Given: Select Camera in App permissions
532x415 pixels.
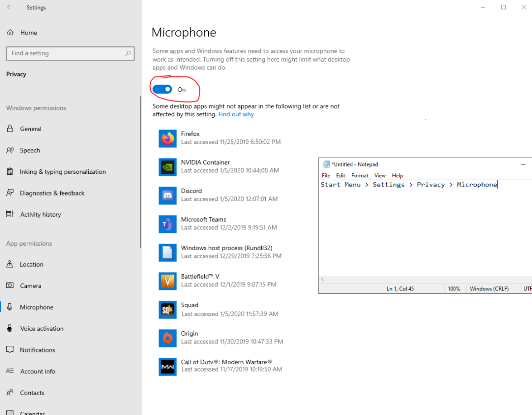Looking at the screenshot, I should [30, 286].
